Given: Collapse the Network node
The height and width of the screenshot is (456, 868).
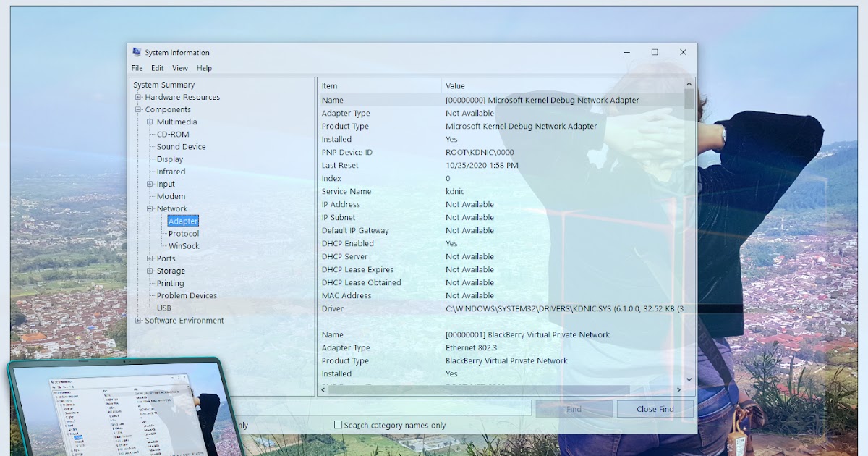Looking at the screenshot, I should 150,208.
